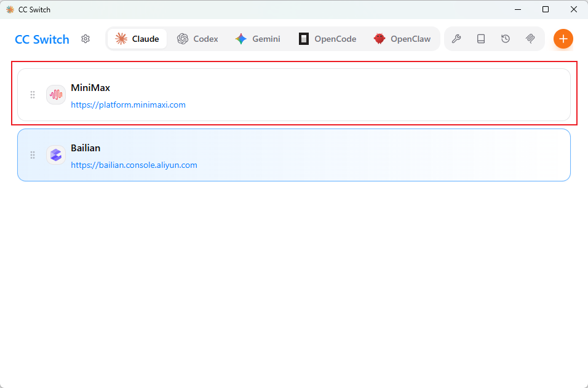Switch to the Claude tab
The height and width of the screenshot is (388, 588).
tap(137, 39)
